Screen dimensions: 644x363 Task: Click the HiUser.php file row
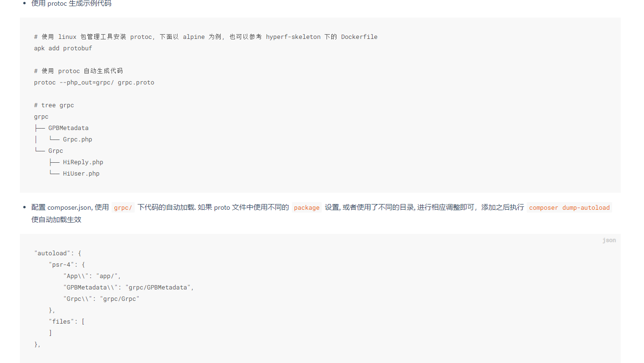[74, 174]
